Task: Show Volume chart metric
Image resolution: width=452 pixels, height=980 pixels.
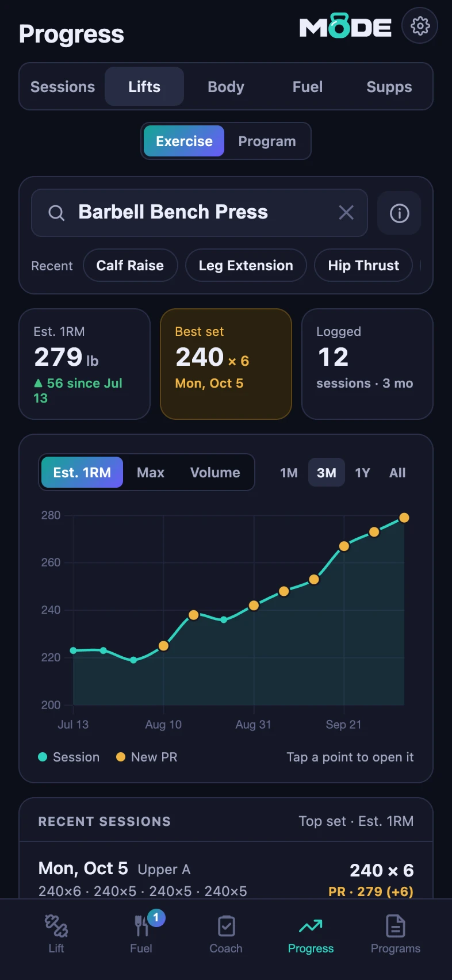Action: pos(215,472)
